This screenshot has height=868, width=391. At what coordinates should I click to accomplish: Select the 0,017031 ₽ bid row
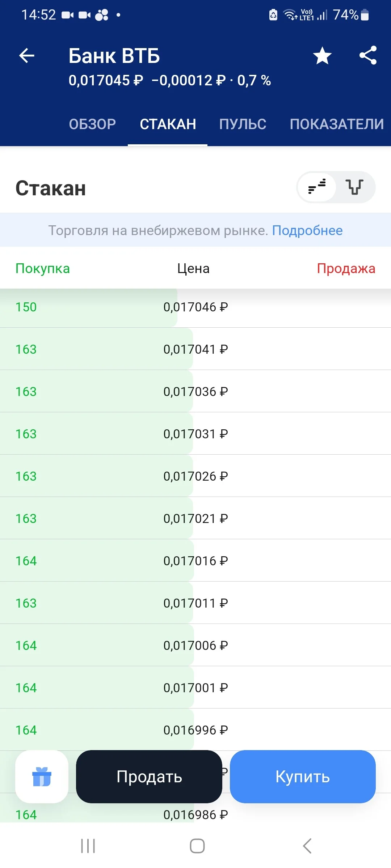point(195,434)
